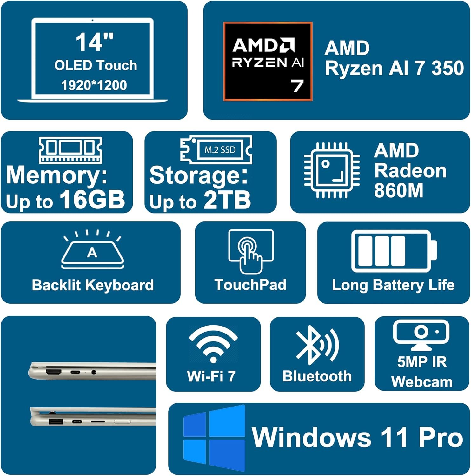This screenshot has height=476, width=471.
Task: Click the "AMD Ryzen AI 7 350" text
Action: coord(394,58)
